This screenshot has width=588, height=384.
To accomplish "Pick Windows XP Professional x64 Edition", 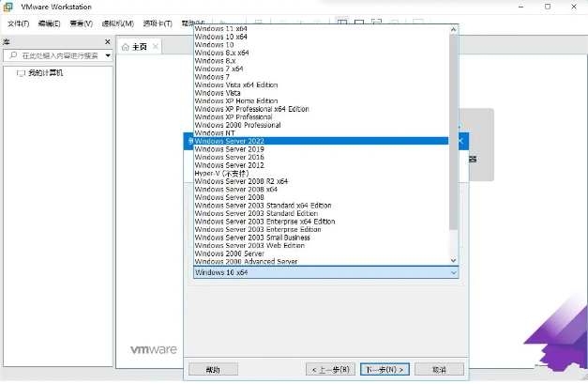I will click(x=321, y=109).
